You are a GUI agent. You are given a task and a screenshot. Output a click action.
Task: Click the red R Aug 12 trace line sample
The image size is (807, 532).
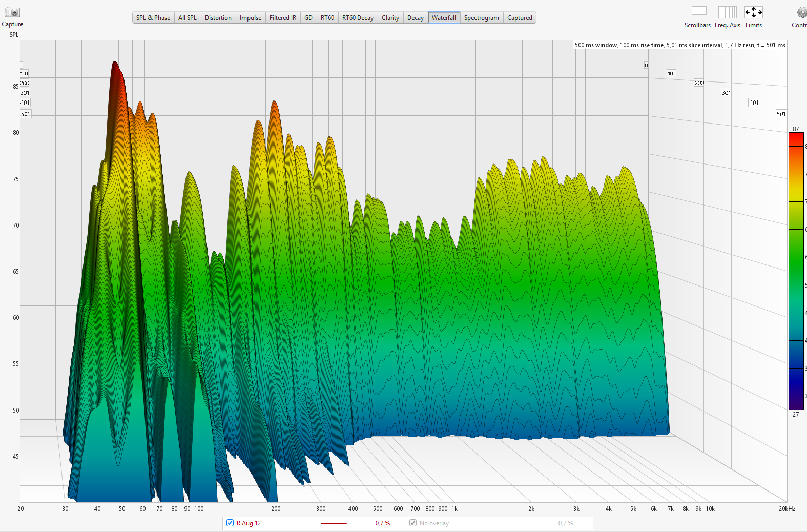pyautogui.click(x=334, y=523)
